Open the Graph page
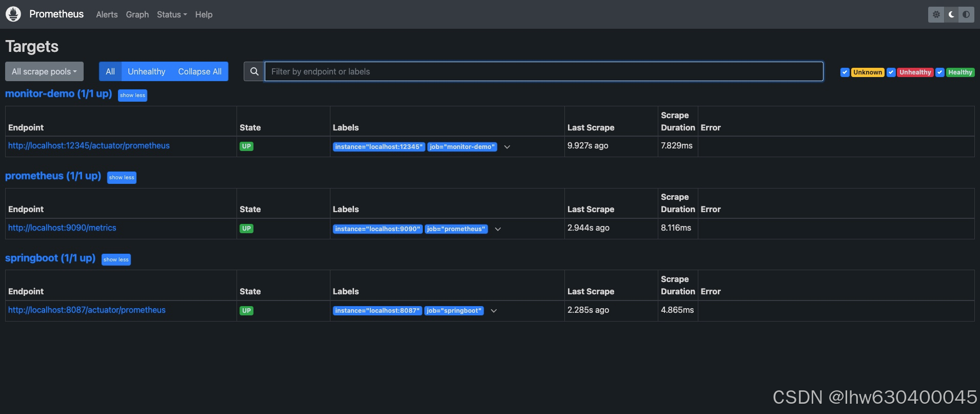The image size is (980, 414). click(137, 14)
